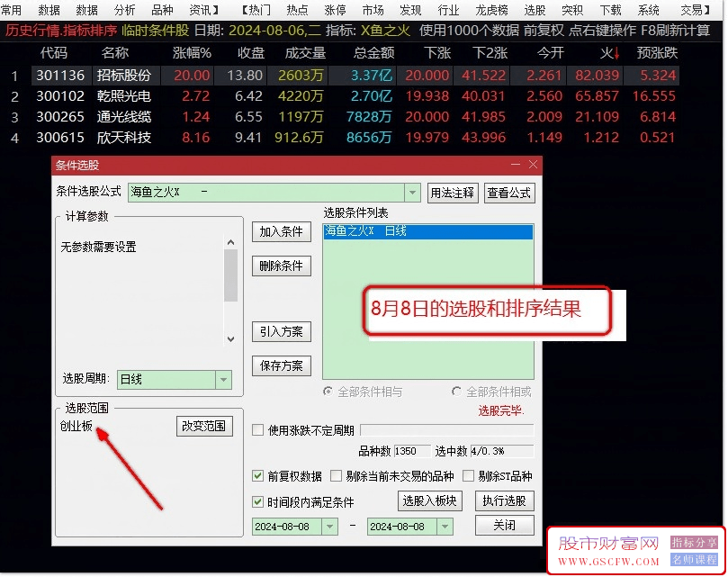Sort by the 总金额 column header
This screenshot has height=577, width=728.
click(x=373, y=53)
